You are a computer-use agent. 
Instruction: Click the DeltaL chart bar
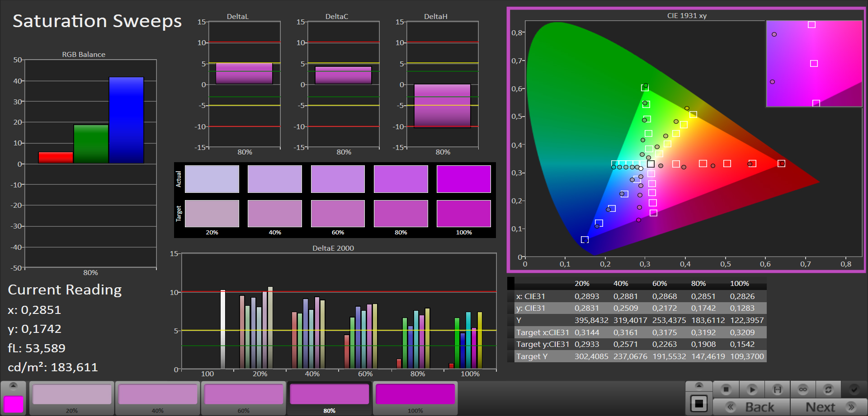click(x=244, y=74)
